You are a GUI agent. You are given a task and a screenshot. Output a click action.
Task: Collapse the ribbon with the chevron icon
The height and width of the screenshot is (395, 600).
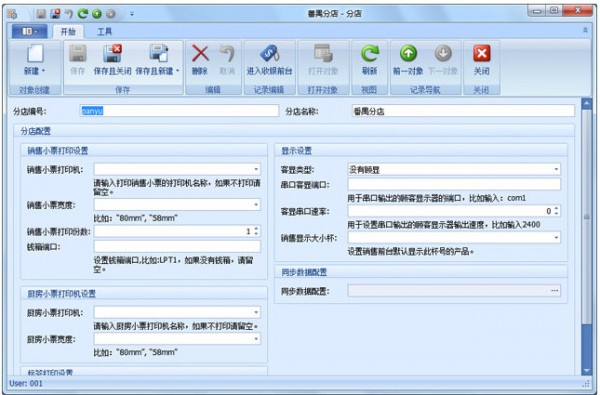coord(585,30)
